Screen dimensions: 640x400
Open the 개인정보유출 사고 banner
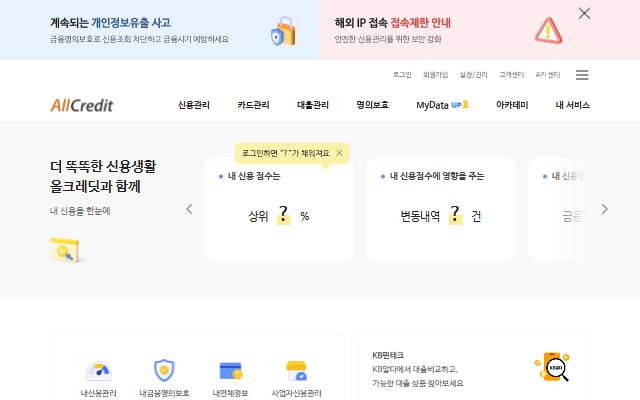(x=160, y=30)
